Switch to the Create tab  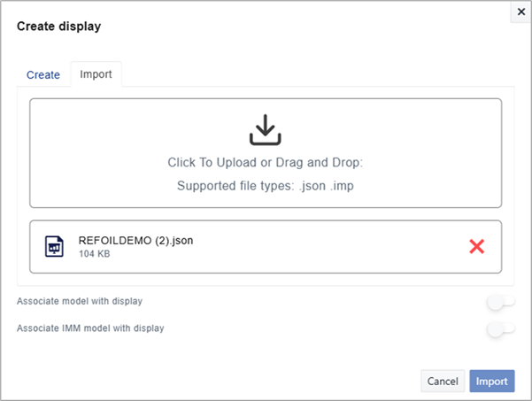[x=43, y=75]
